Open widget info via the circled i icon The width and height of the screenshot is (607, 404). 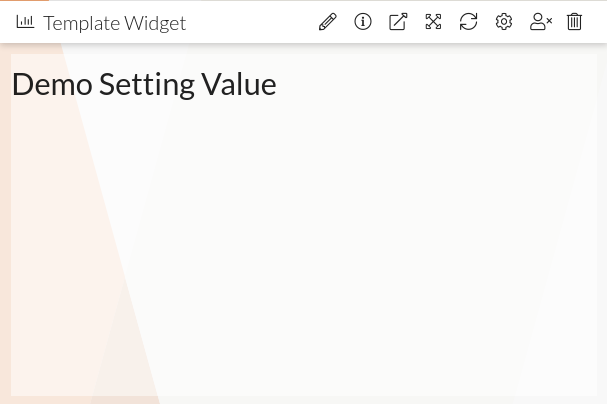point(363,22)
